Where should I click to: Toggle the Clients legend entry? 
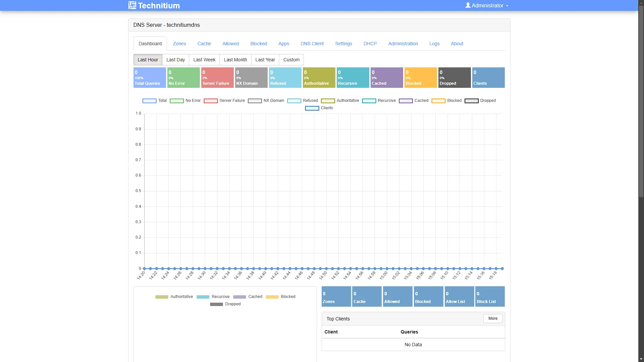click(x=319, y=108)
